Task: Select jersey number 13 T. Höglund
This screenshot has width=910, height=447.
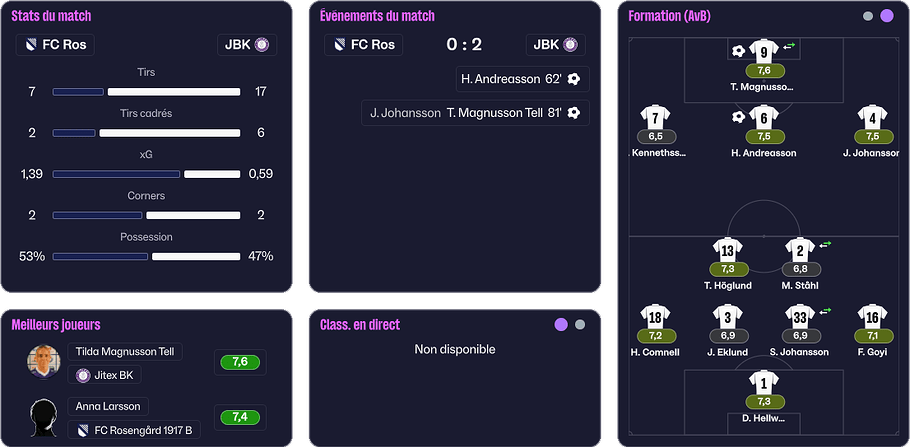Action: tap(728, 250)
